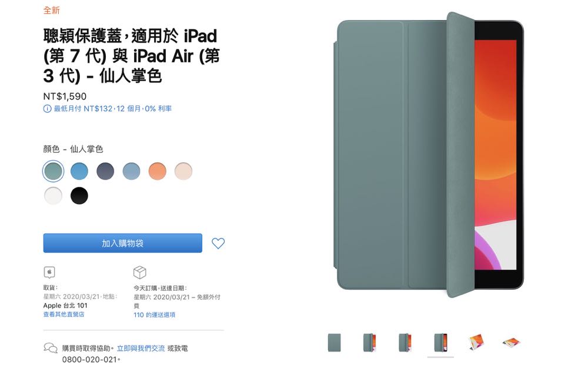
Task: Click the delivery box icon
Action: (x=139, y=272)
